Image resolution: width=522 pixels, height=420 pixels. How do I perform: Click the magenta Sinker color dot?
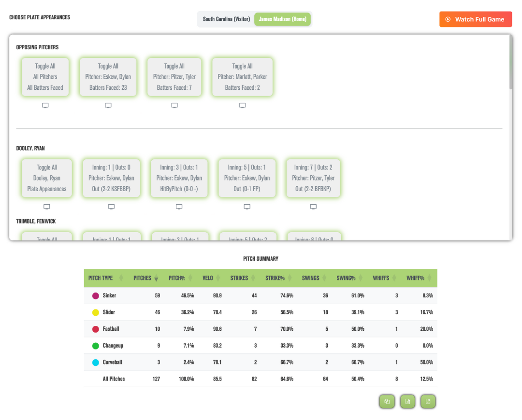[x=96, y=295]
